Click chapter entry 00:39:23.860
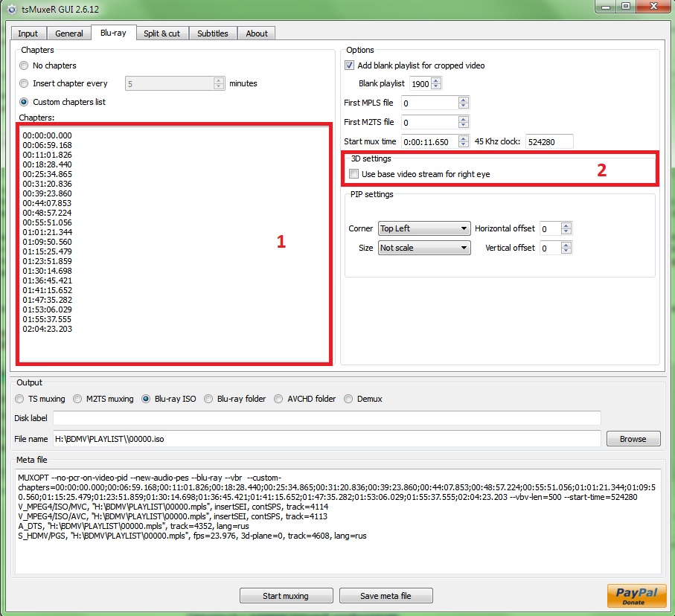 click(x=48, y=193)
